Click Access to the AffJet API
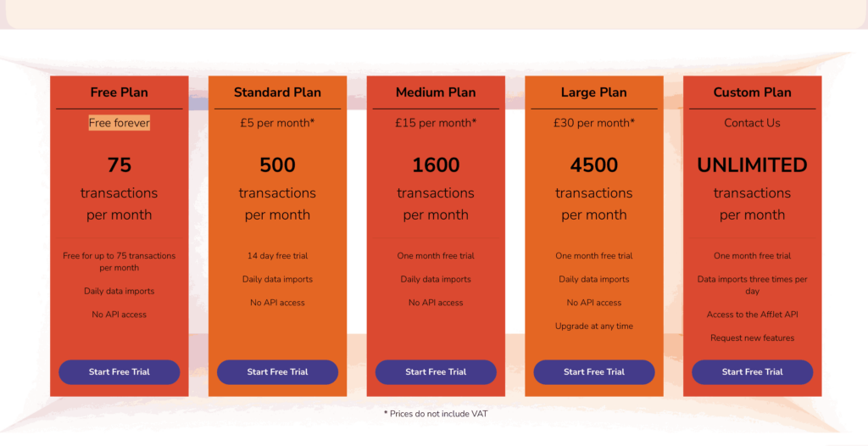Screen dimensions: 868x446 click(753, 314)
